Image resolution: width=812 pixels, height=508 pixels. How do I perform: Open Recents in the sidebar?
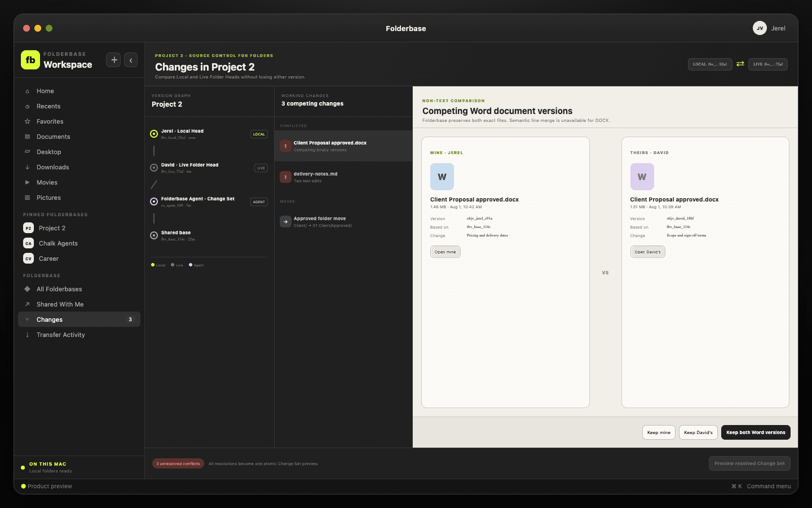pos(79,106)
